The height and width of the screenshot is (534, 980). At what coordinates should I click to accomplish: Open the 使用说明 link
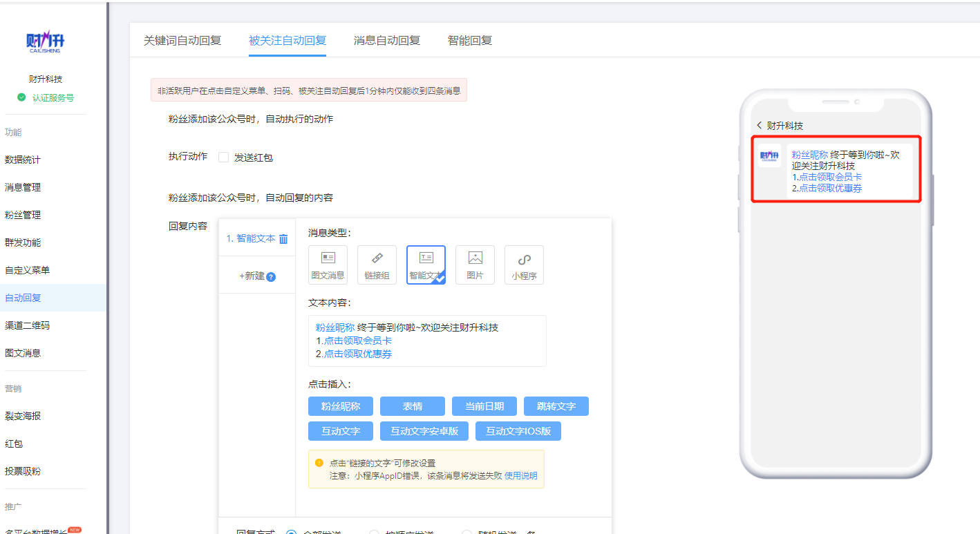tap(520, 475)
